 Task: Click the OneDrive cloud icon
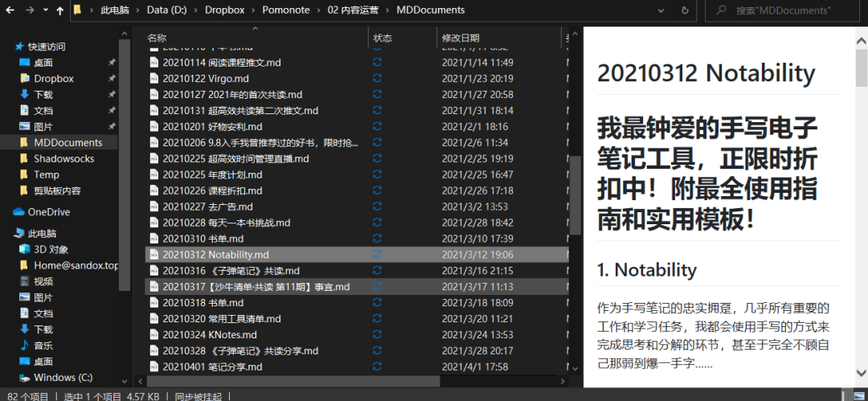(x=18, y=212)
